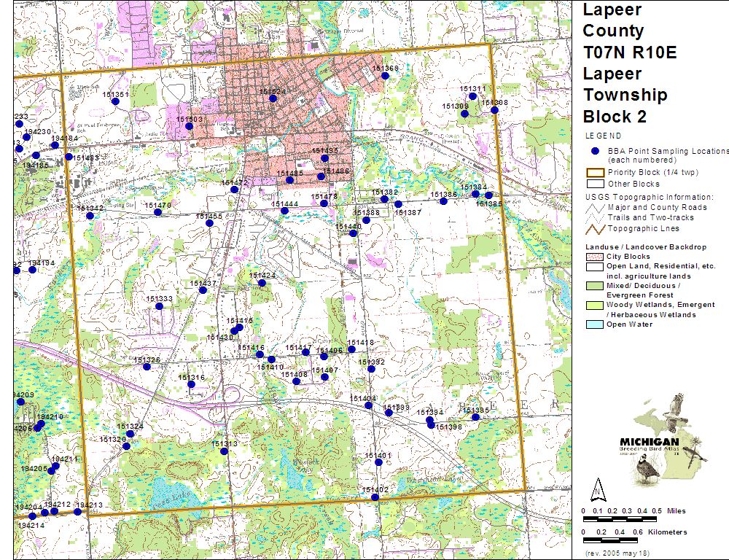Screen dimensions: 729x560
Task: Click the north arrow symbol
Action: [x=597, y=488]
